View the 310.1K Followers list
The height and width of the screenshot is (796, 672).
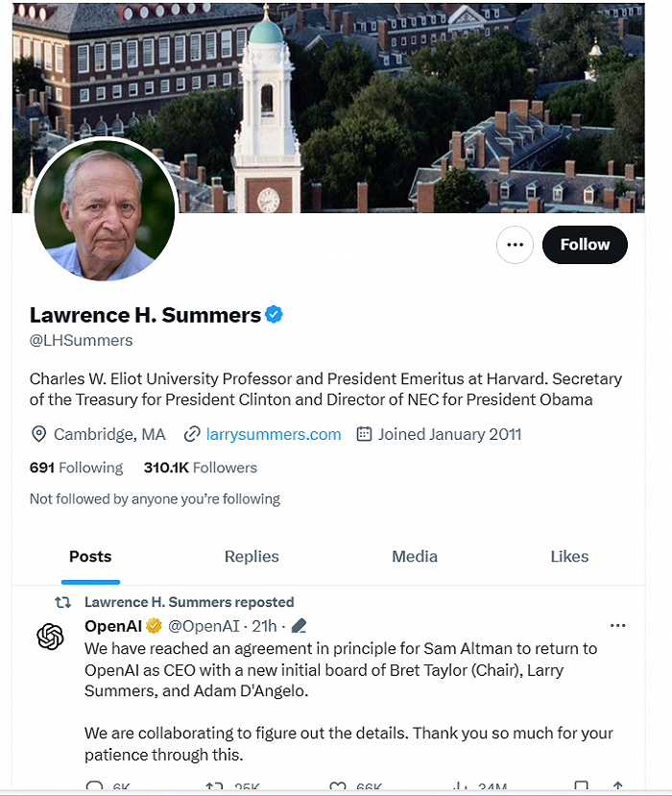pos(201,468)
